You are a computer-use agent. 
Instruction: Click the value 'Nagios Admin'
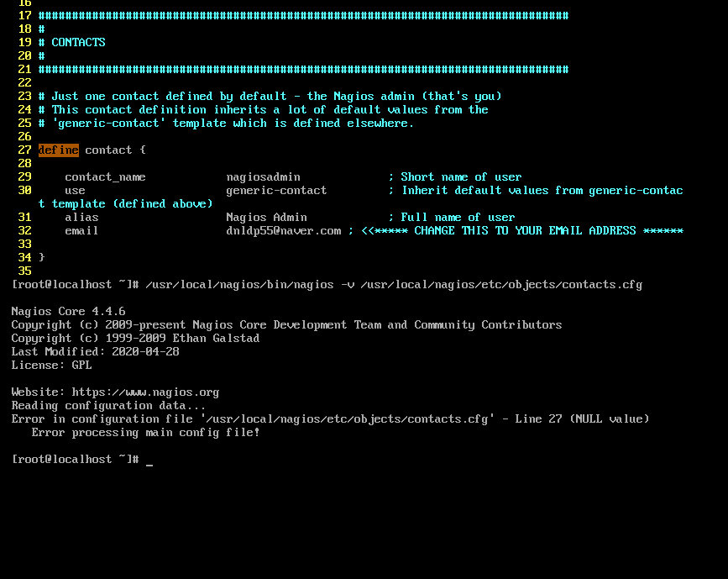pyautogui.click(x=266, y=218)
